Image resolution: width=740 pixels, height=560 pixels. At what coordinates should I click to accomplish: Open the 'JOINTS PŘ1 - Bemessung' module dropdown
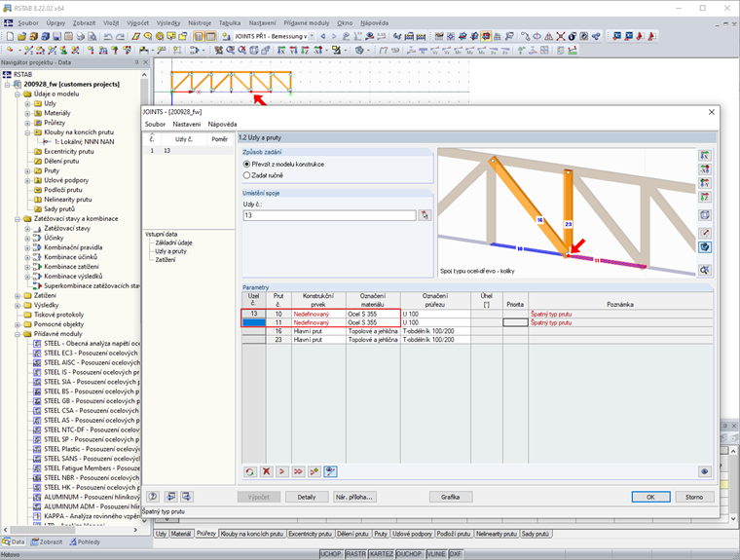click(x=312, y=36)
